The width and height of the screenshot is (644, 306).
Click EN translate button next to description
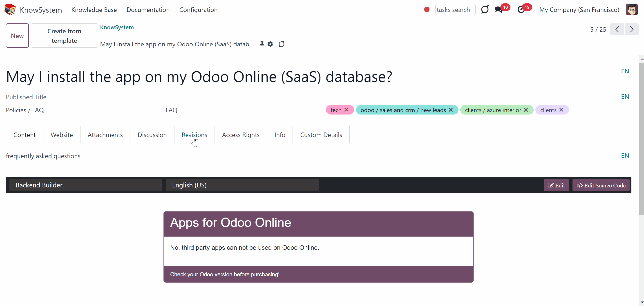point(625,155)
